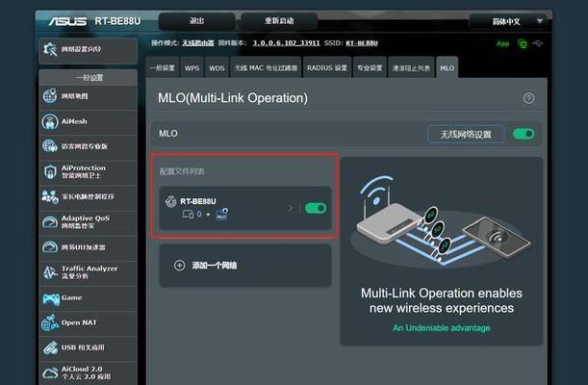Click the RT-BE88U profile name text

coord(198,201)
